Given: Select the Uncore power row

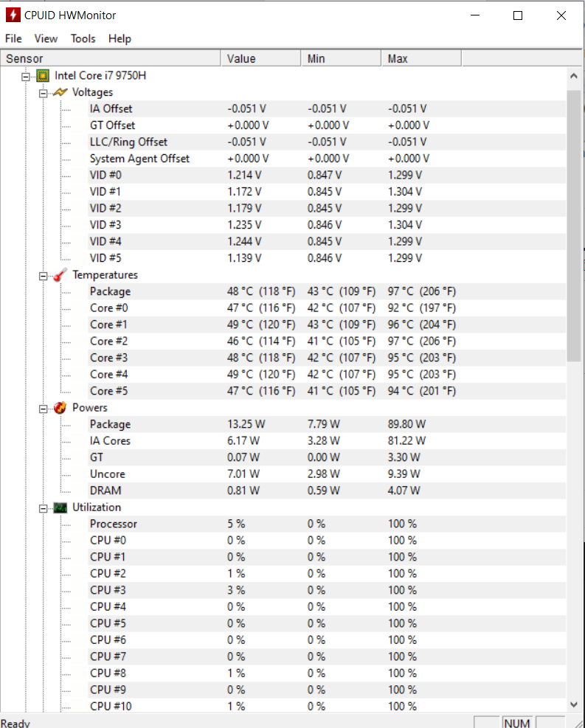Looking at the screenshot, I should point(327,474).
